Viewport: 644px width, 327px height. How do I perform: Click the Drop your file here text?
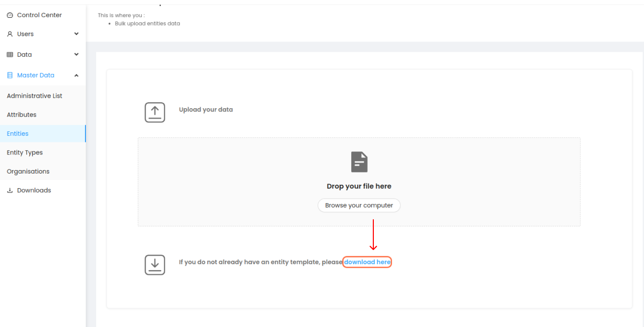[359, 186]
